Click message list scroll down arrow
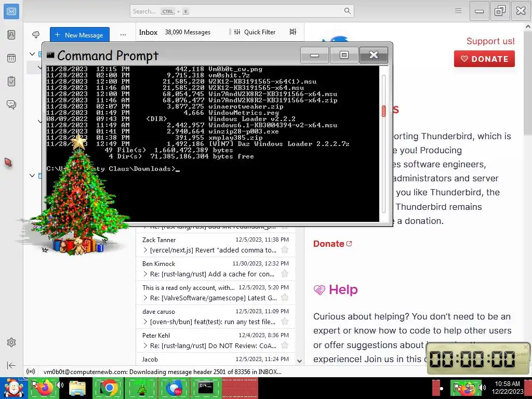 point(299,361)
